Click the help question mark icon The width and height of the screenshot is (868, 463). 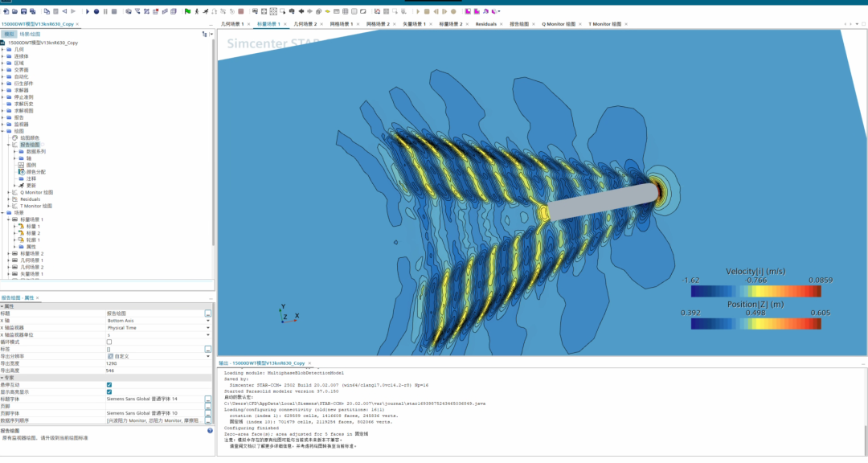click(x=210, y=430)
